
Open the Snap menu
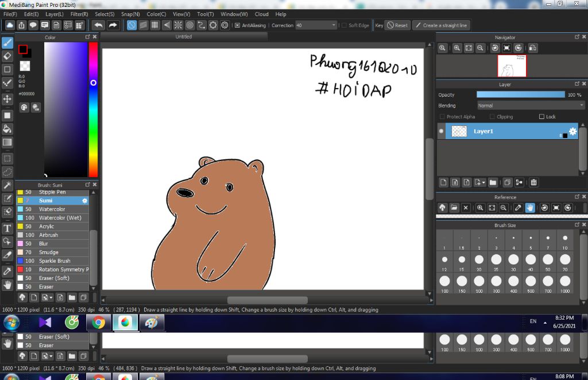130,14
